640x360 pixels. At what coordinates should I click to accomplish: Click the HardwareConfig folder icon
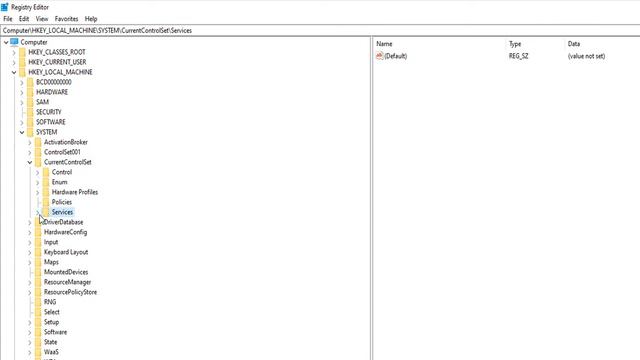(38, 232)
